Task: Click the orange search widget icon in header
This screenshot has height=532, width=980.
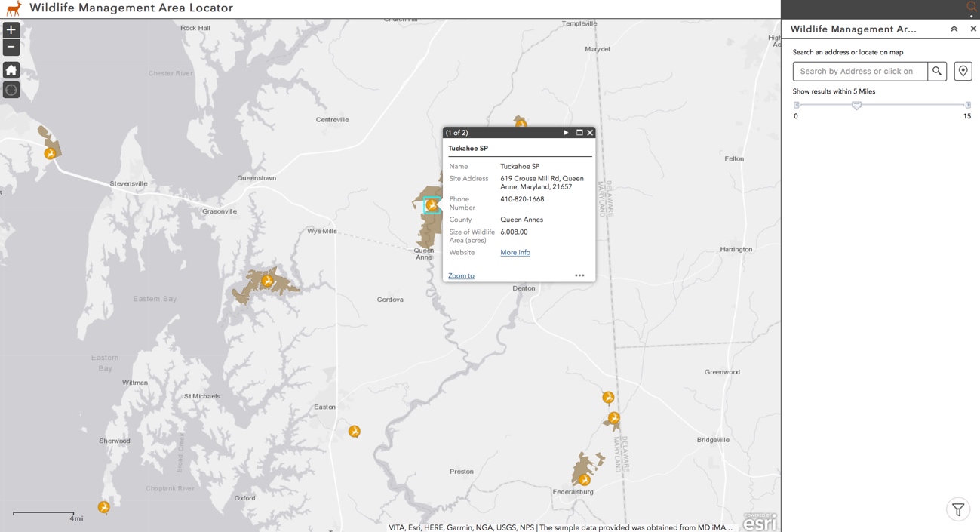Action: tap(971, 7)
